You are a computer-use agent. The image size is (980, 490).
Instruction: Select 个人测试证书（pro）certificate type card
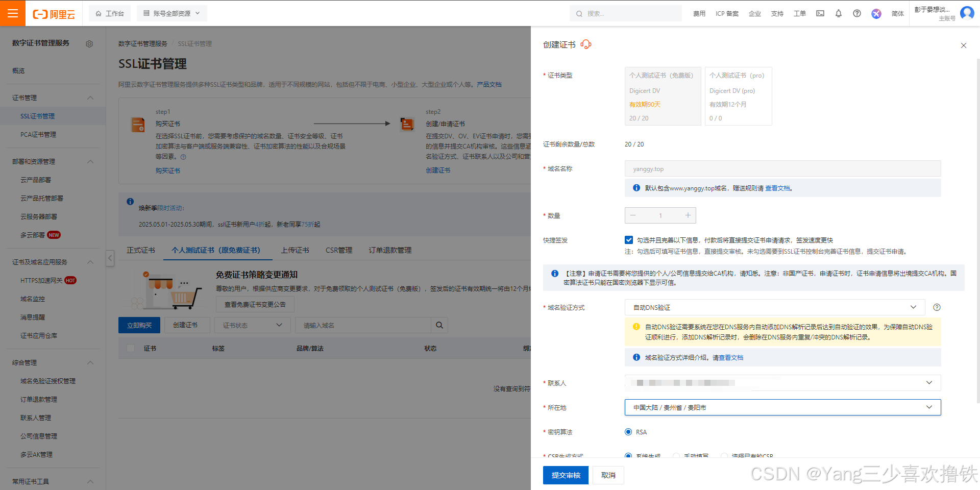click(739, 96)
